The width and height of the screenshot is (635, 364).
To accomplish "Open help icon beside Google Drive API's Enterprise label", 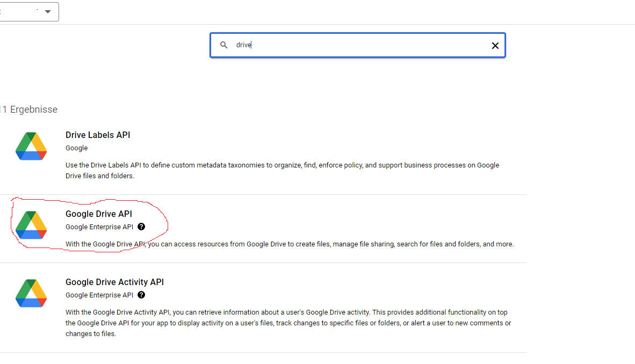I will pyautogui.click(x=141, y=227).
